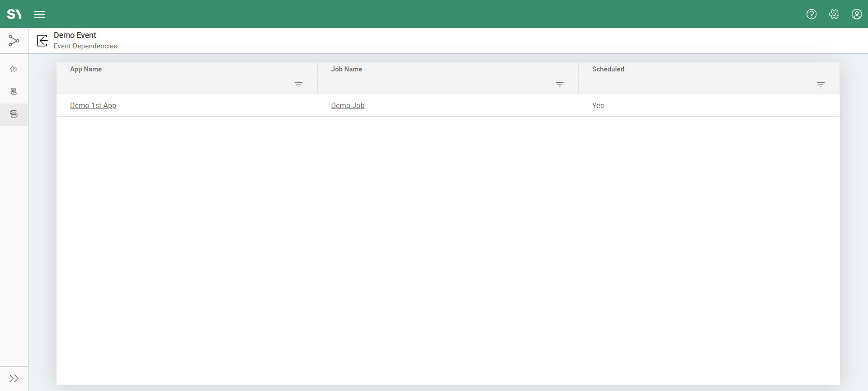
Task: Open the hamburger main menu
Action: point(40,14)
